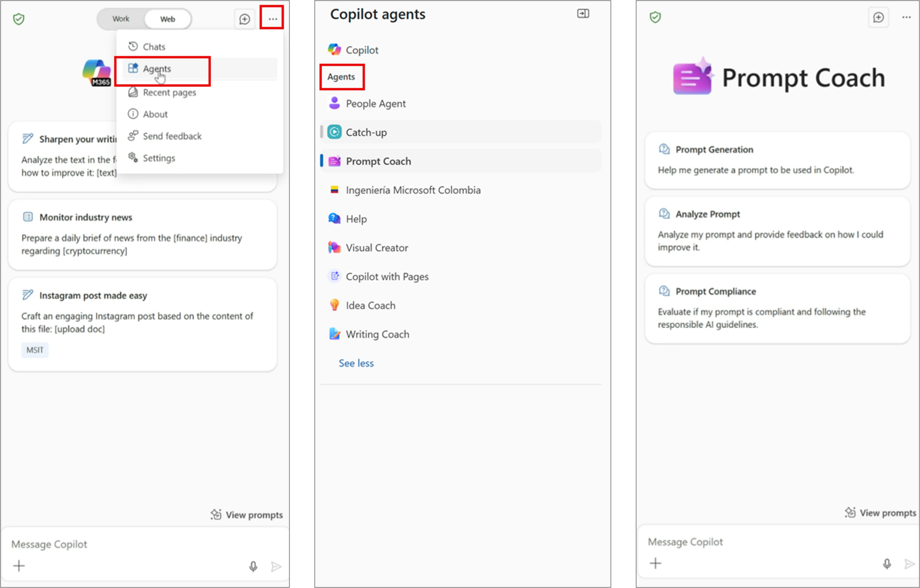Select the Prompt Compliance card
The width and height of the screenshot is (920, 588).
pos(777,309)
